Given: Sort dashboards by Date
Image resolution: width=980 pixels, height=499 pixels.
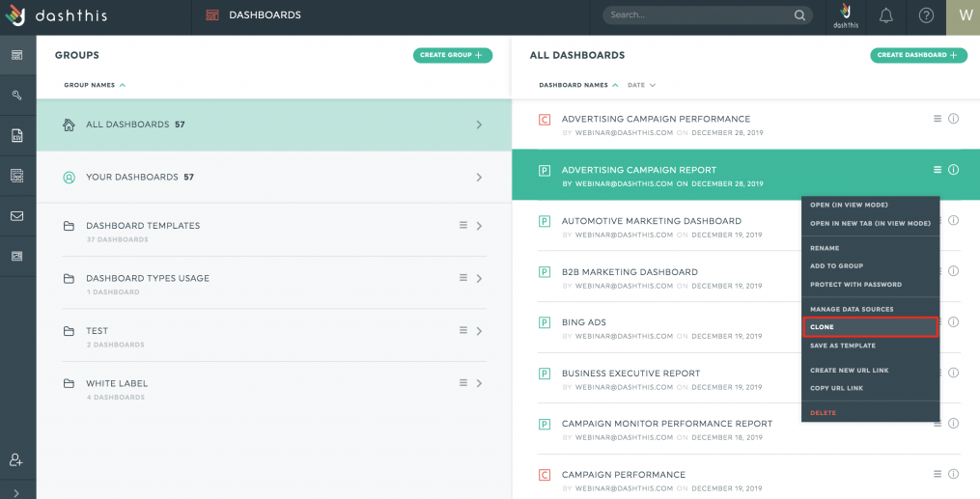Looking at the screenshot, I should (641, 85).
